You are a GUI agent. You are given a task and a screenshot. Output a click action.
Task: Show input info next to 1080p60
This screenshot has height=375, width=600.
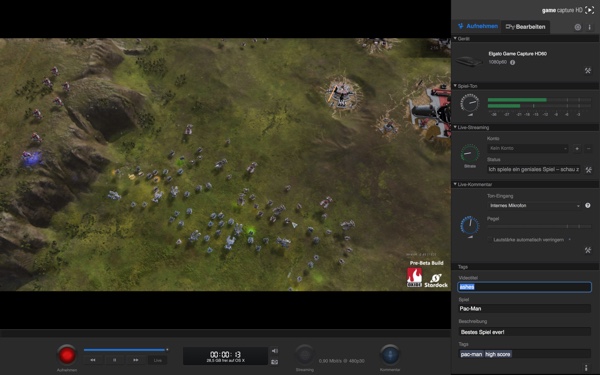[512, 62]
